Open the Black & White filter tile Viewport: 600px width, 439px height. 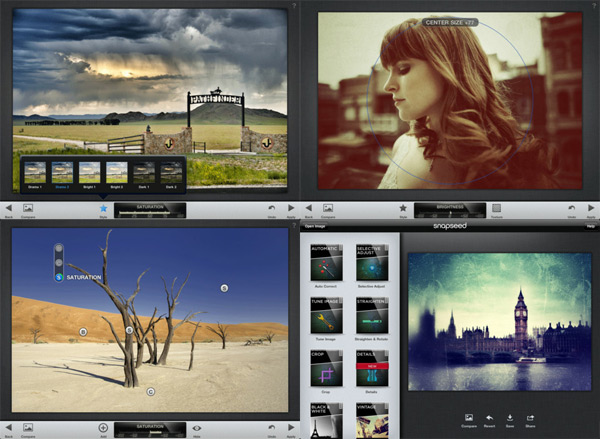[x=326, y=421]
